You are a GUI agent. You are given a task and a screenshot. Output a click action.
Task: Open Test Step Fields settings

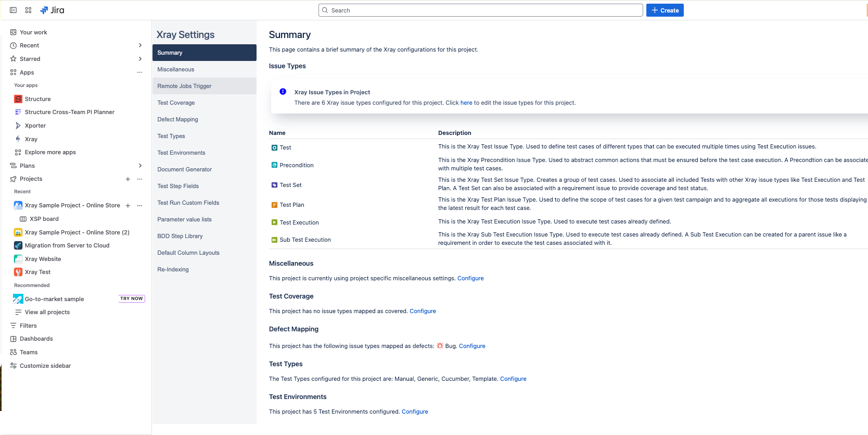[x=205, y=186]
